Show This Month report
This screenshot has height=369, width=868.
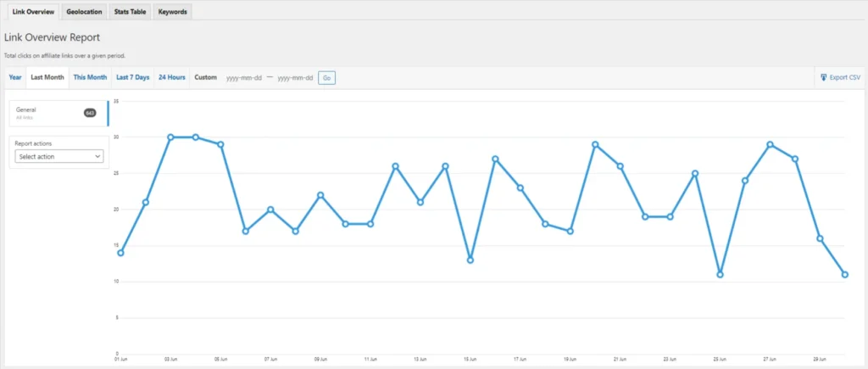click(x=90, y=77)
